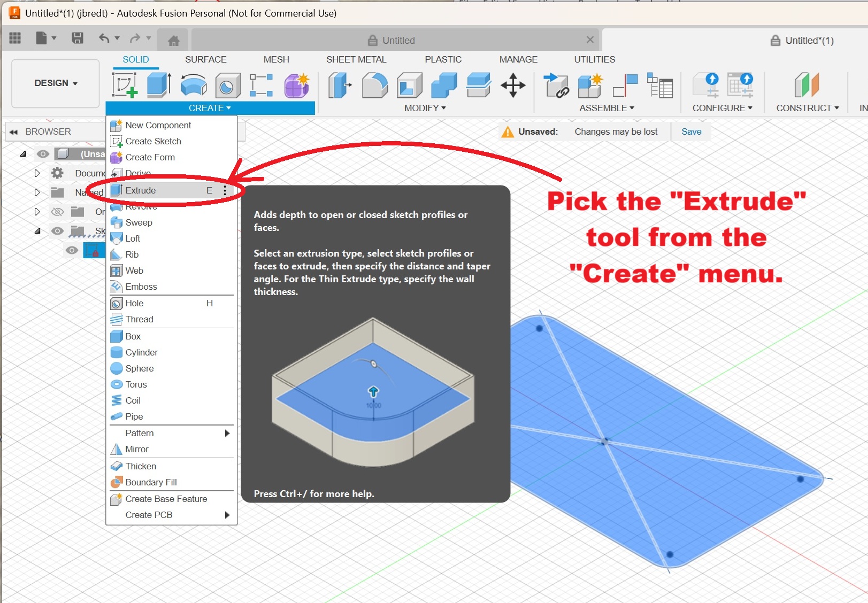The width and height of the screenshot is (868, 603).
Task: Click the Save disk icon
Action: click(78, 38)
